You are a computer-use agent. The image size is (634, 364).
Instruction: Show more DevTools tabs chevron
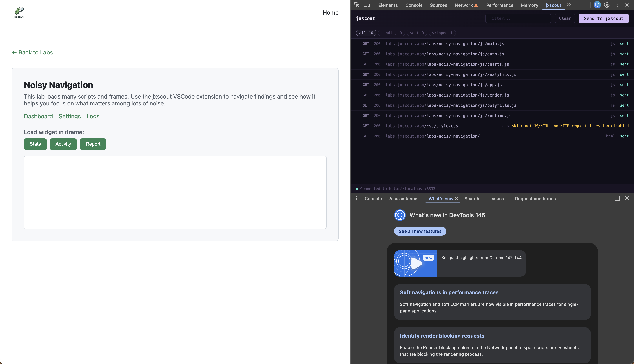click(x=569, y=5)
